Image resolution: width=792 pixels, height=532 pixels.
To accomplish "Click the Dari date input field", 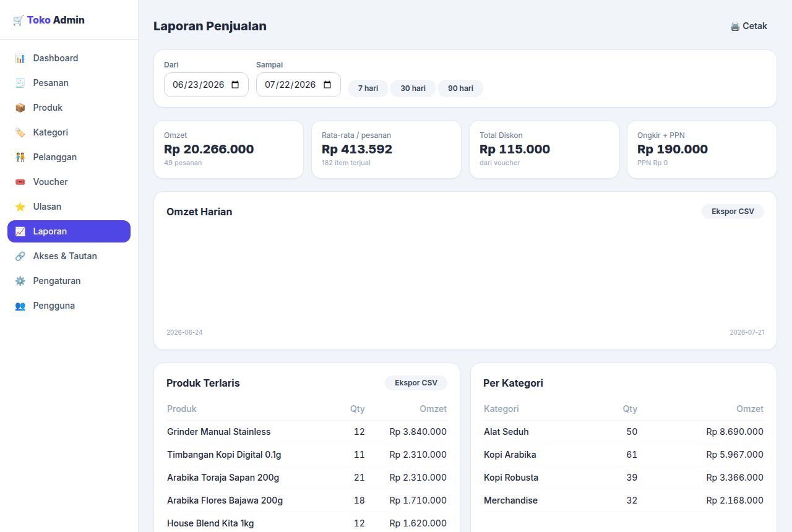I will tap(206, 85).
